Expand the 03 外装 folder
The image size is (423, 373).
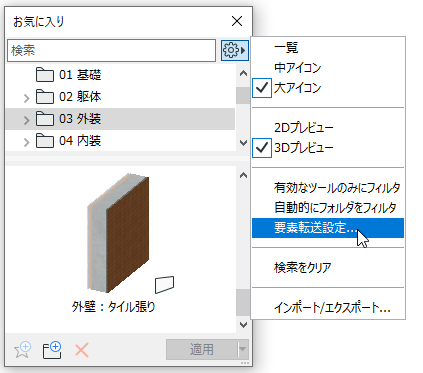(27, 120)
